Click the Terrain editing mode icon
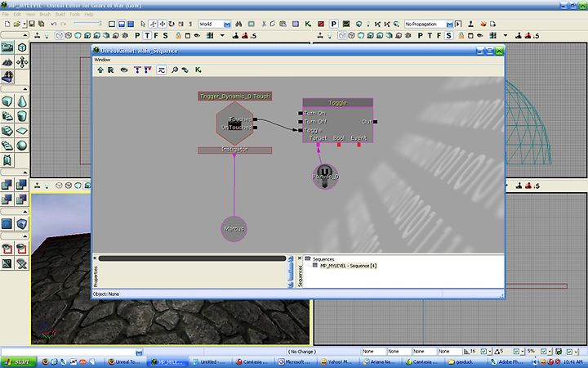The width and height of the screenshot is (588, 368). tap(7, 62)
